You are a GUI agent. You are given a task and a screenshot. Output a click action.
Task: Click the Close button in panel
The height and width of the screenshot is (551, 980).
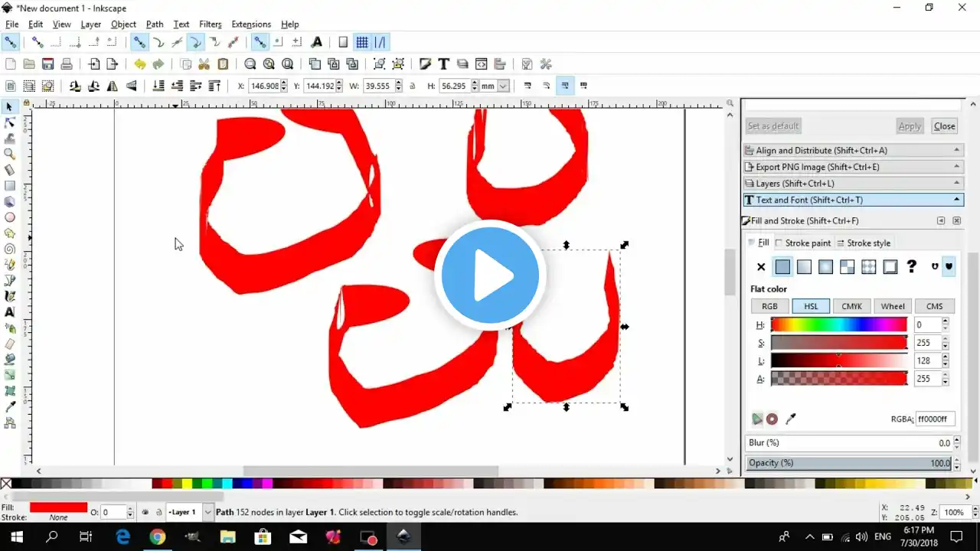coord(945,126)
